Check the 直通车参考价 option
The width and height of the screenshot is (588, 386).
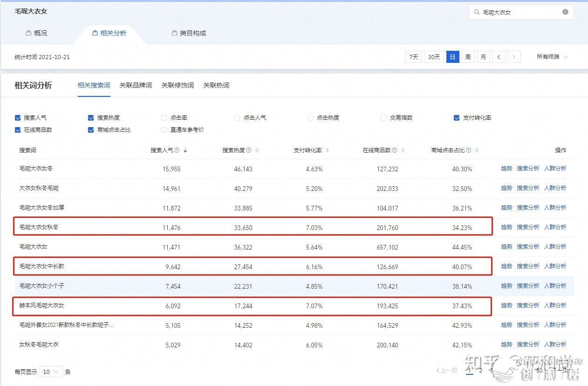click(x=164, y=130)
